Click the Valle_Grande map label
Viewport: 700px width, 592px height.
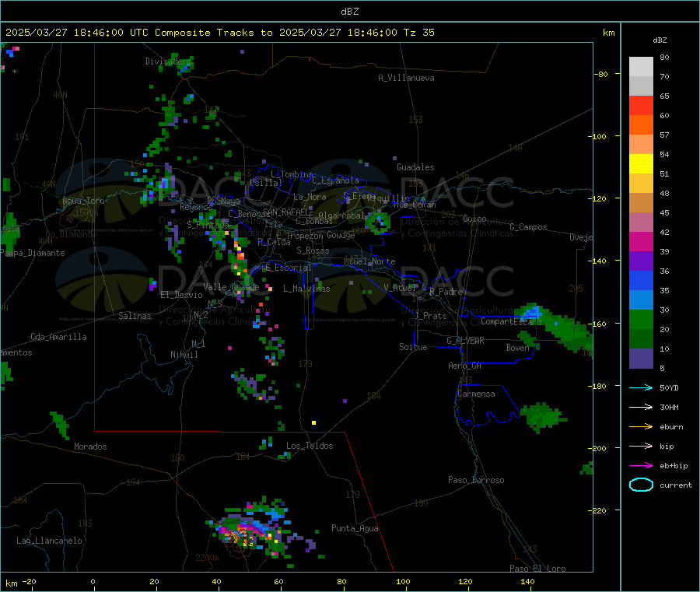pyautogui.click(x=231, y=286)
